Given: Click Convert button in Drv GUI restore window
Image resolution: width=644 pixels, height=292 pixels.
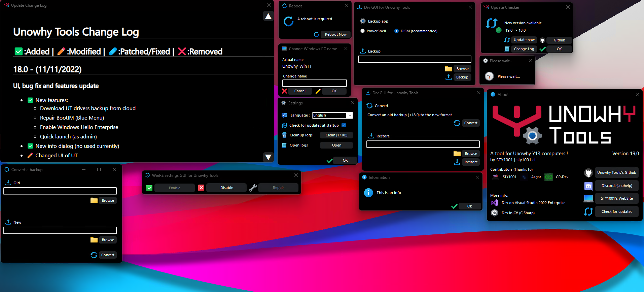Looking at the screenshot, I should coord(471,123).
